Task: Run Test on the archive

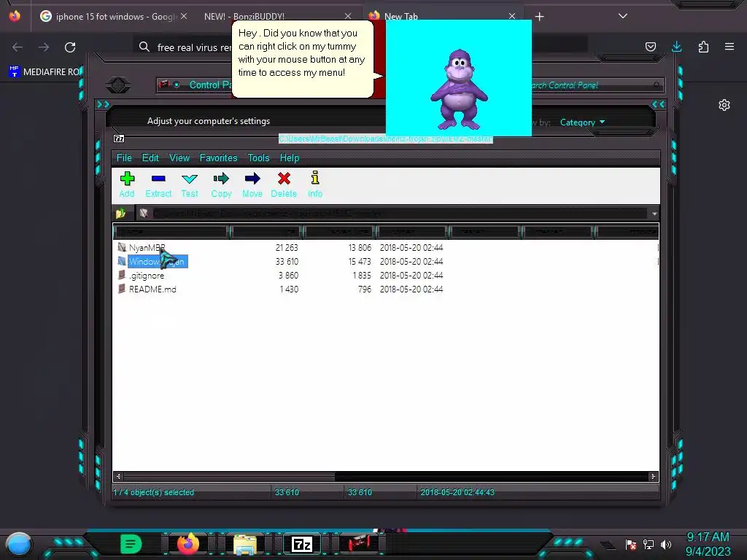Action: click(x=189, y=184)
